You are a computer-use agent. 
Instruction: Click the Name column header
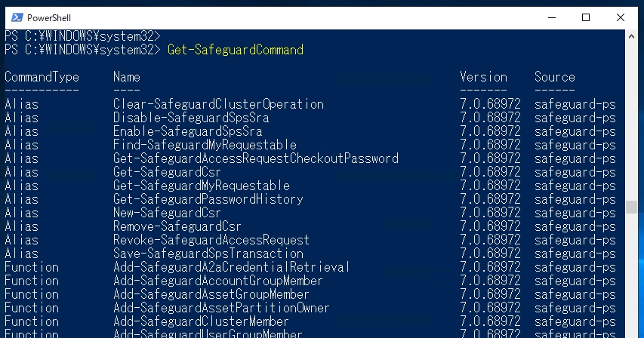(127, 77)
